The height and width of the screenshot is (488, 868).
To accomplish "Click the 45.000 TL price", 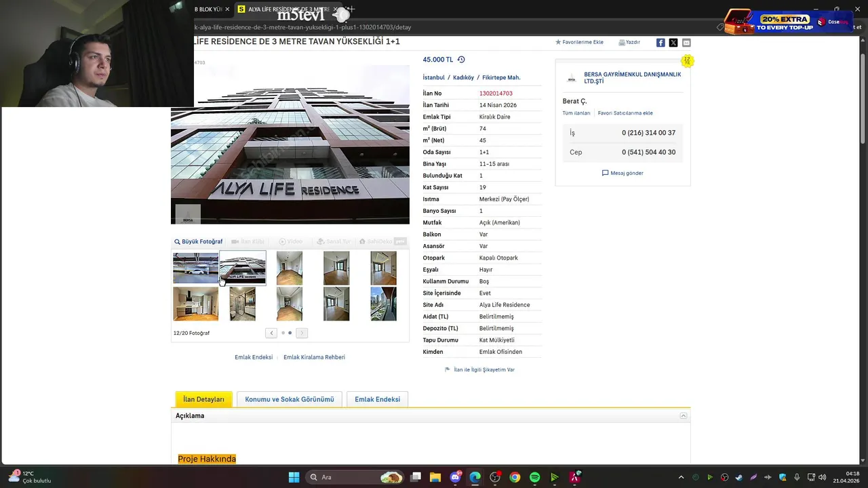I will [438, 60].
